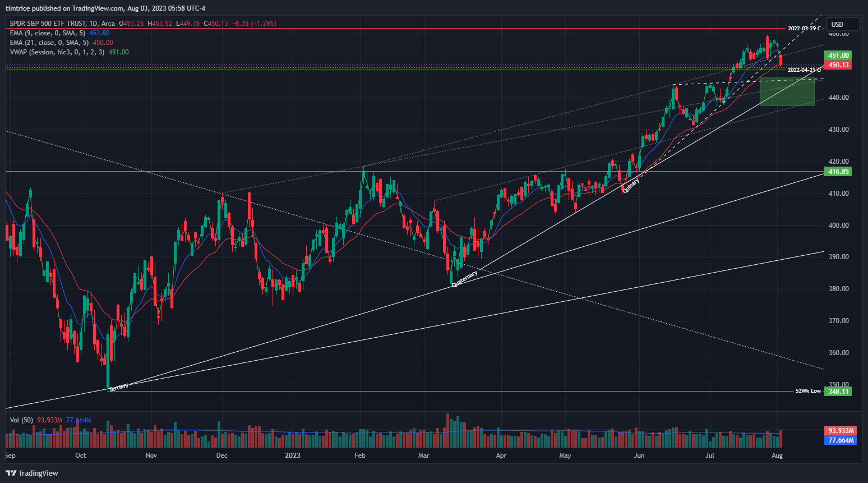Click the Apr label on time axis
Image resolution: width=868 pixels, height=483 pixels.
[501, 456]
